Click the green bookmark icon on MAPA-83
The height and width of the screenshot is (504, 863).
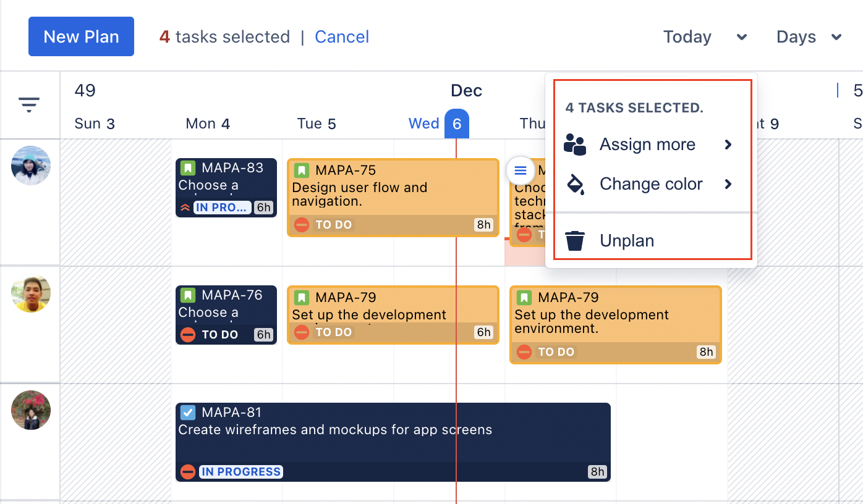coord(188,168)
